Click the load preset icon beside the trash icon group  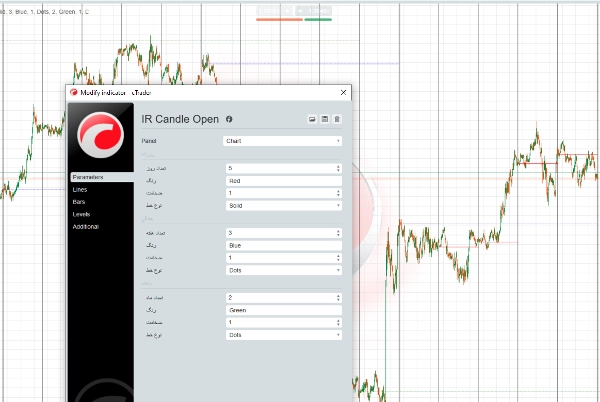[312, 119]
